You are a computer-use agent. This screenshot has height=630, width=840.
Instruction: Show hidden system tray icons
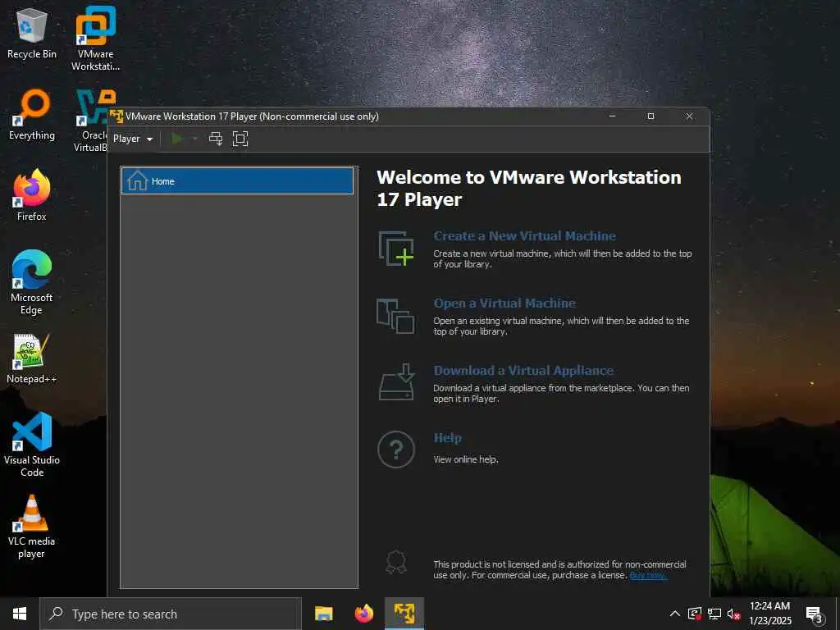675,614
